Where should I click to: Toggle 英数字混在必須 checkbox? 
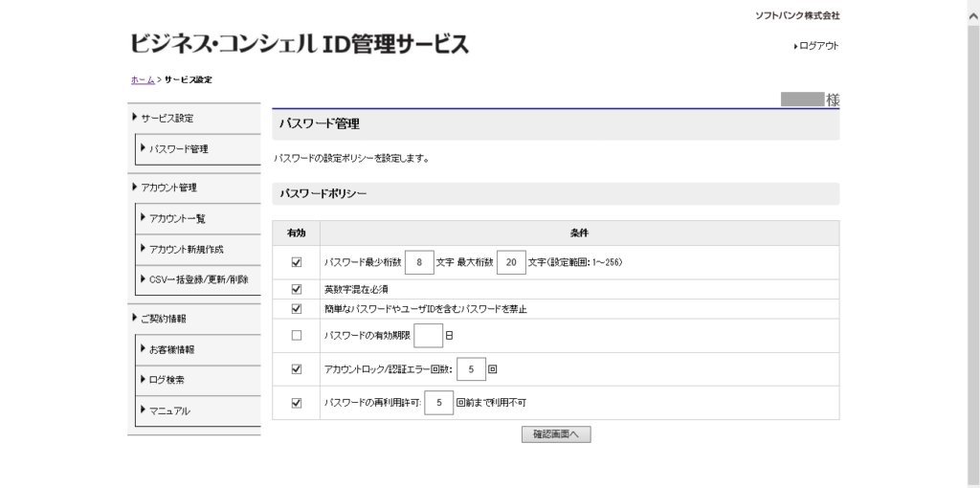297,289
